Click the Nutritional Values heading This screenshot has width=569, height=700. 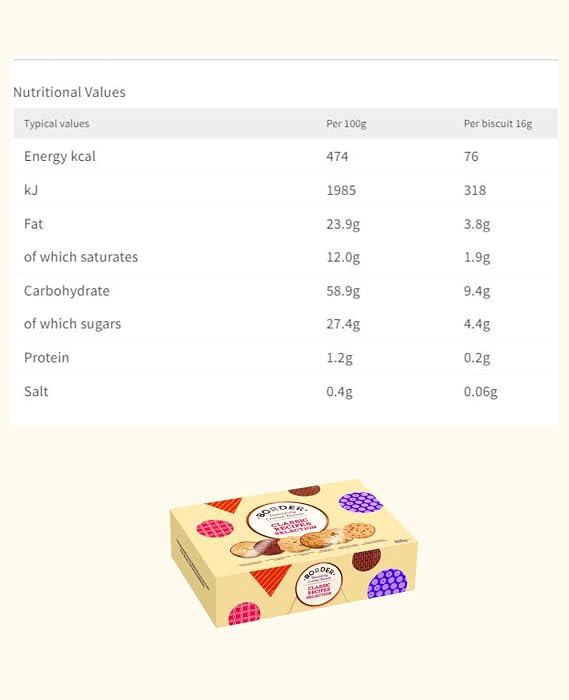[69, 92]
